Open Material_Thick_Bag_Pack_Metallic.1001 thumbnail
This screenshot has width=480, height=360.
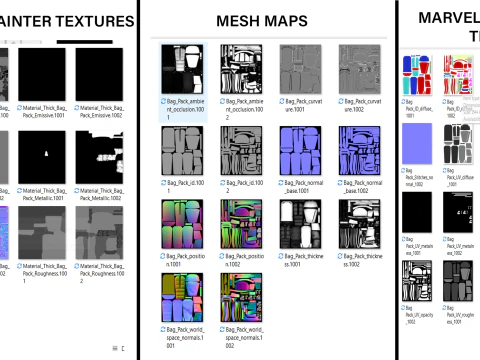click(x=42, y=157)
